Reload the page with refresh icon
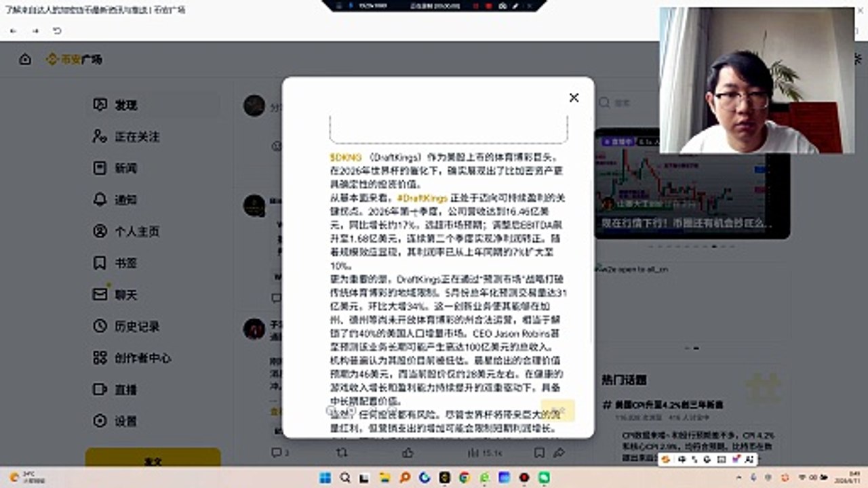Image resolution: width=868 pixels, height=488 pixels. point(57,31)
